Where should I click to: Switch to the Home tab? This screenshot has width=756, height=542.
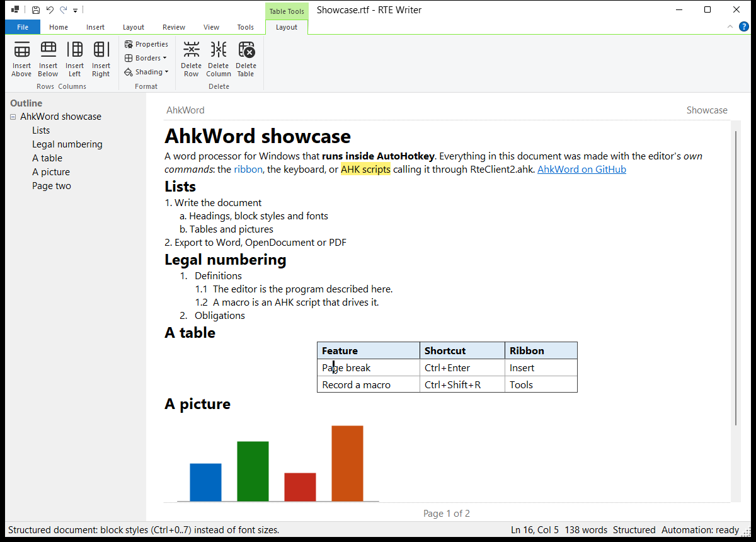pyautogui.click(x=59, y=27)
